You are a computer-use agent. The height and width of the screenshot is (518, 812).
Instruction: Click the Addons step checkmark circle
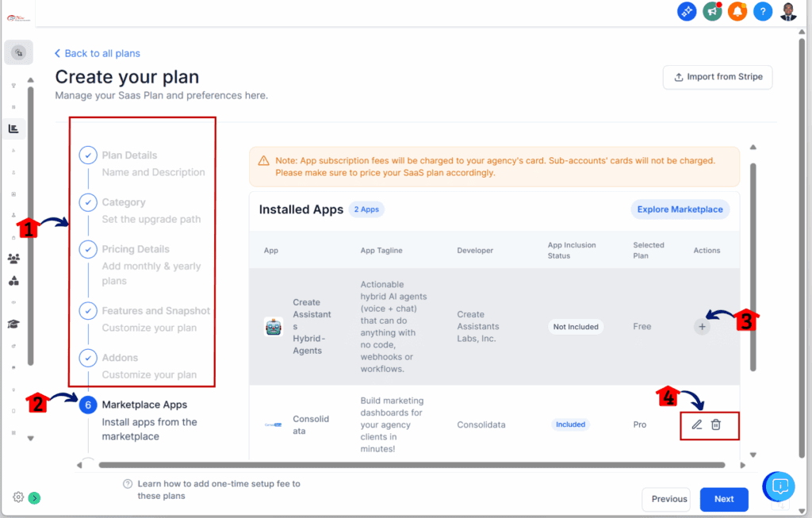click(88, 358)
